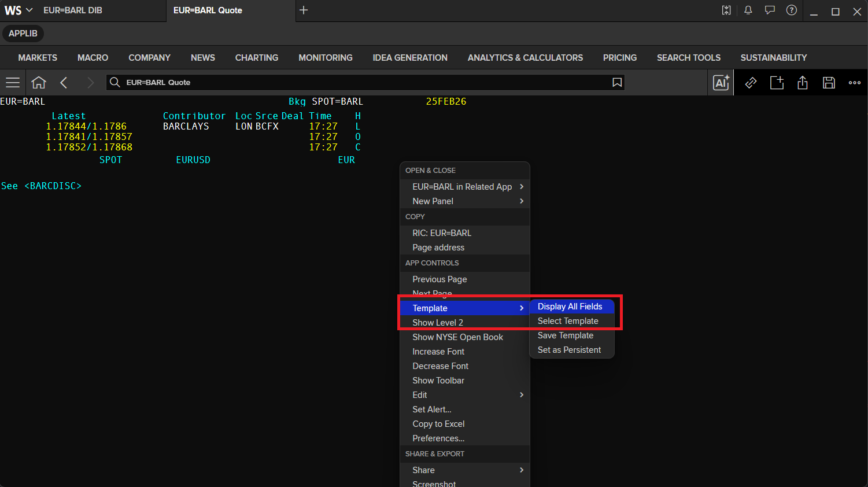This screenshot has width=868, height=487.
Task: Switch to the EUR=BARL DIB tab
Action: (x=73, y=10)
